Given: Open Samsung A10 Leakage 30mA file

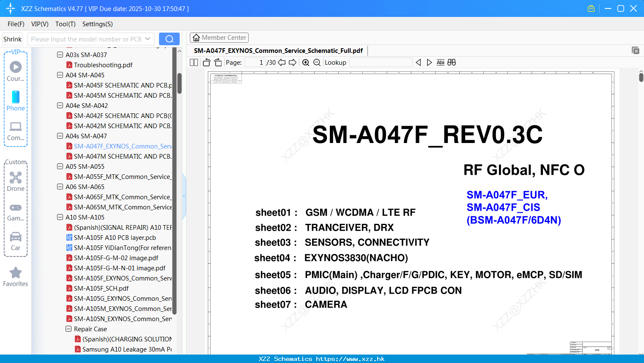Looking at the screenshot, I should [123, 349].
